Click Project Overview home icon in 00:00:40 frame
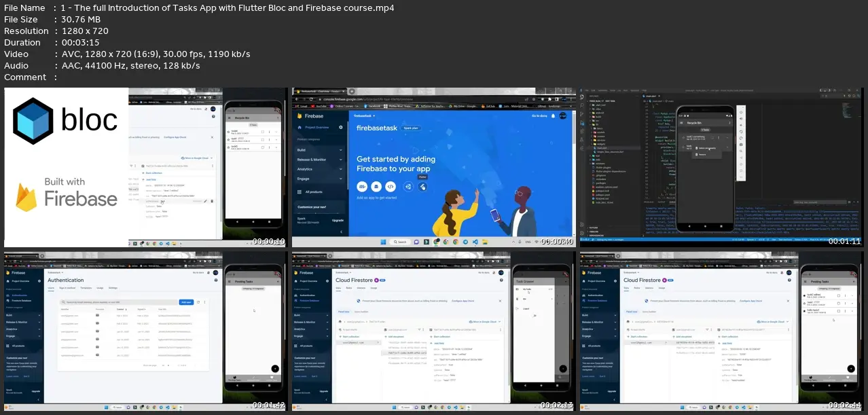Image resolution: width=868 pixels, height=415 pixels. point(300,127)
